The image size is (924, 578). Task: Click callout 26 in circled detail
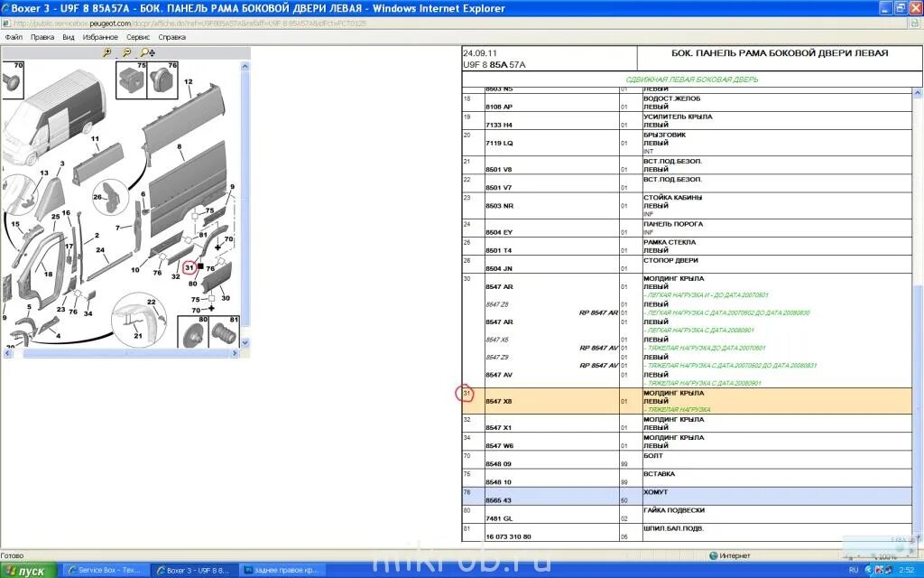click(97, 197)
